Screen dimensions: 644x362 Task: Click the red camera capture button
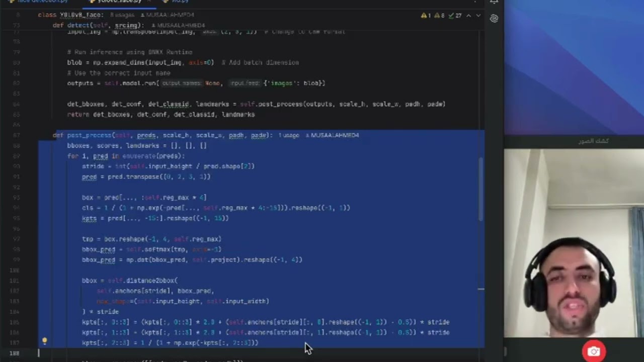594,351
